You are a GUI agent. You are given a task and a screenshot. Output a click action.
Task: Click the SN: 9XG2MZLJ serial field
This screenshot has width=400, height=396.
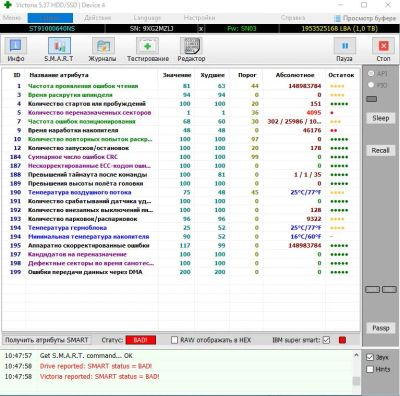[151, 29]
